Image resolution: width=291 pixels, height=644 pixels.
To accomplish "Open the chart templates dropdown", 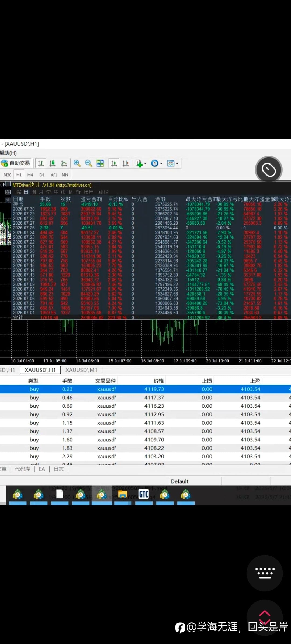I will 173,163.
